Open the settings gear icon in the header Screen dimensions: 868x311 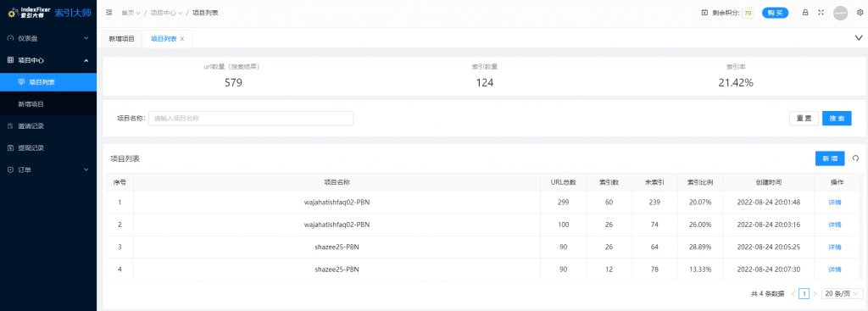click(860, 13)
